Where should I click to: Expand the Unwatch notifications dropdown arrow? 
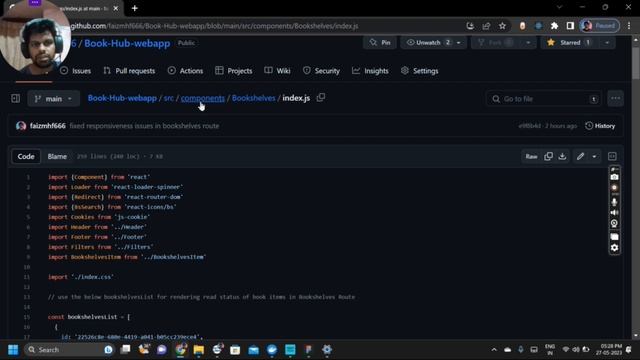(x=459, y=42)
